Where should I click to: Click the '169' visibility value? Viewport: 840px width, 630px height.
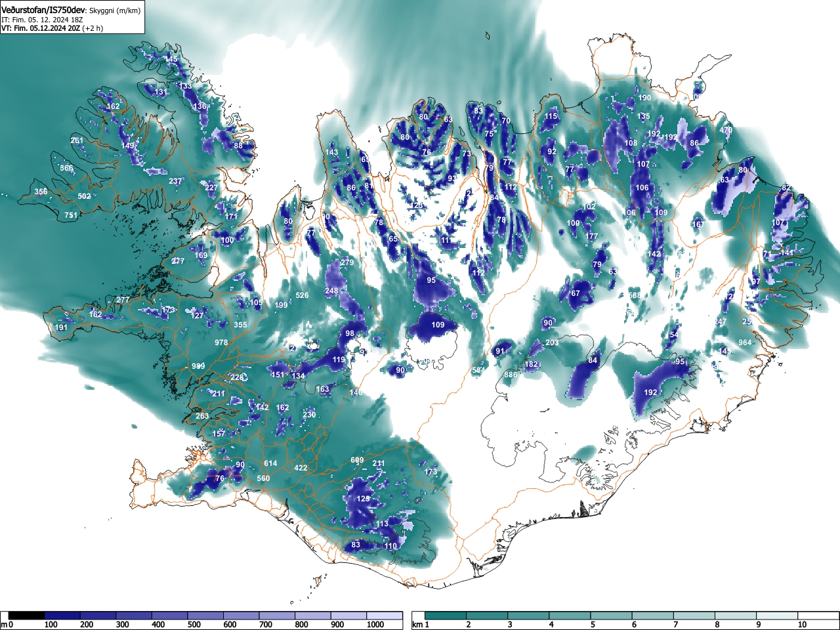pos(201,255)
